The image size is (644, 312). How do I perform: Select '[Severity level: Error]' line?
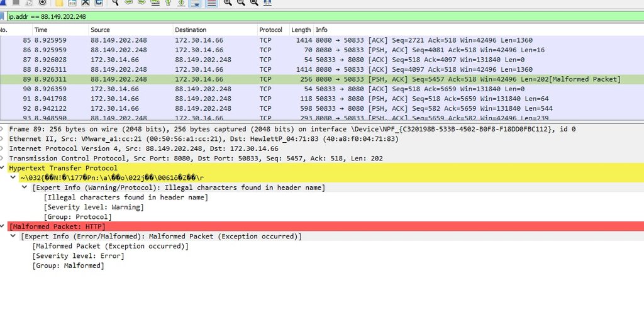(x=78, y=256)
